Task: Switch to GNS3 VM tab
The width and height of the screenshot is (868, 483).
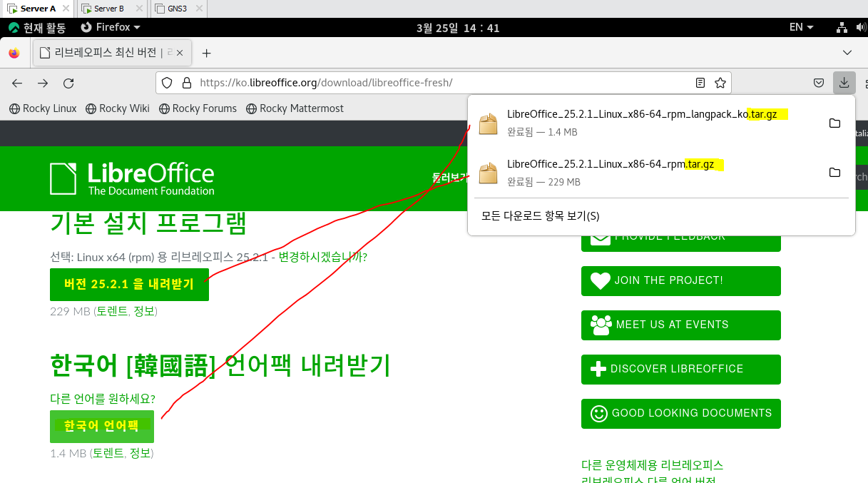Action: tap(178, 9)
